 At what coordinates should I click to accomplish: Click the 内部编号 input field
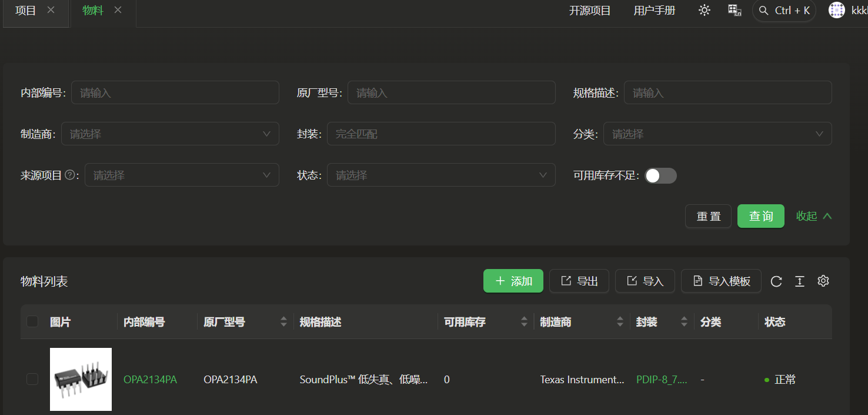[x=175, y=93]
